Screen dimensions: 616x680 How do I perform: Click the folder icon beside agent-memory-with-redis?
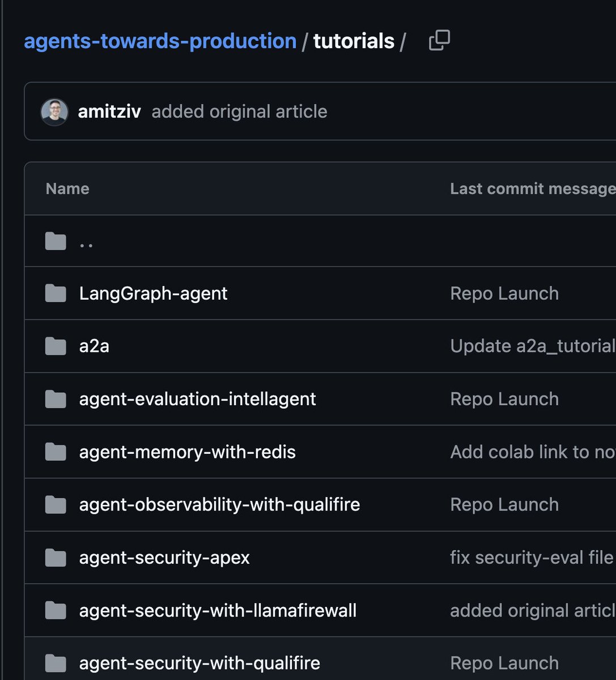[56, 452]
